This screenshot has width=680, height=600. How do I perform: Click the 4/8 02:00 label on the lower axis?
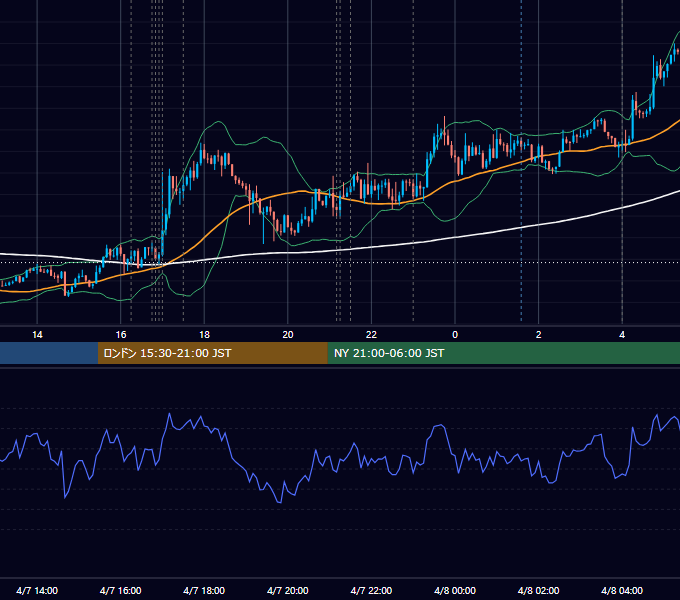click(x=538, y=590)
